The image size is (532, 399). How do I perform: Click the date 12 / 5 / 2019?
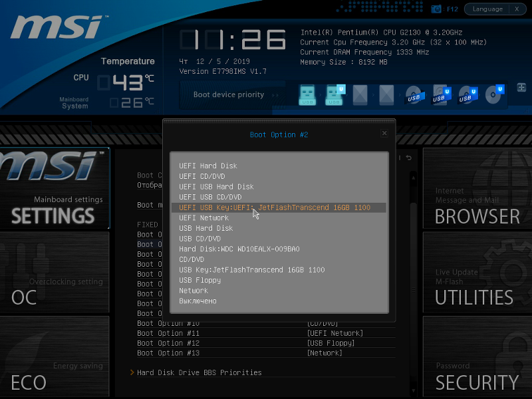[x=223, y=61]
